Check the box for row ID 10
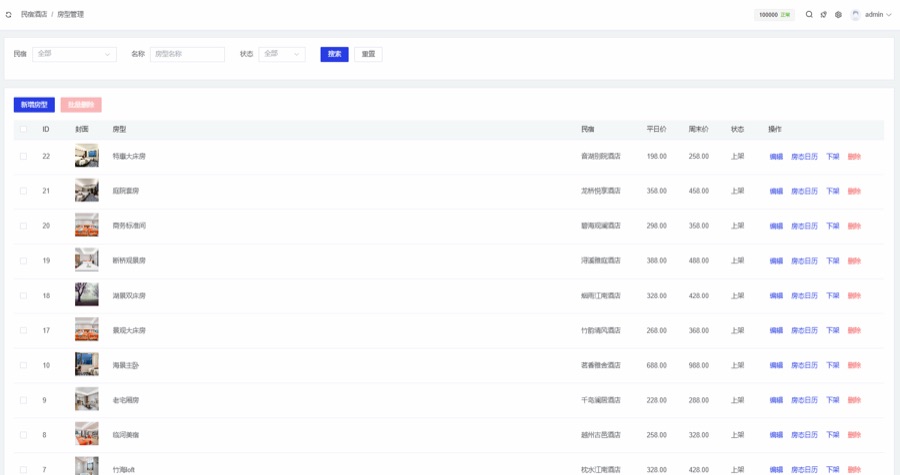Viewport: 900px width, 475px height. pos(23,365)
